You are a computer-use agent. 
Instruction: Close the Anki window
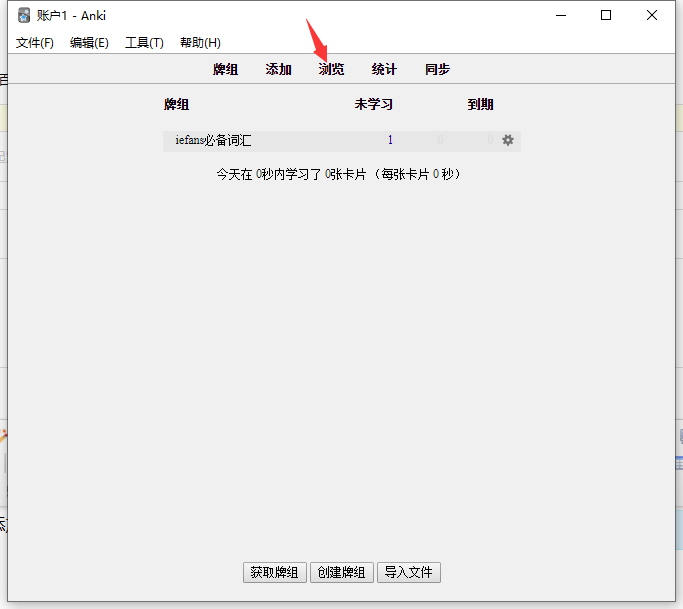pos(652,15)
